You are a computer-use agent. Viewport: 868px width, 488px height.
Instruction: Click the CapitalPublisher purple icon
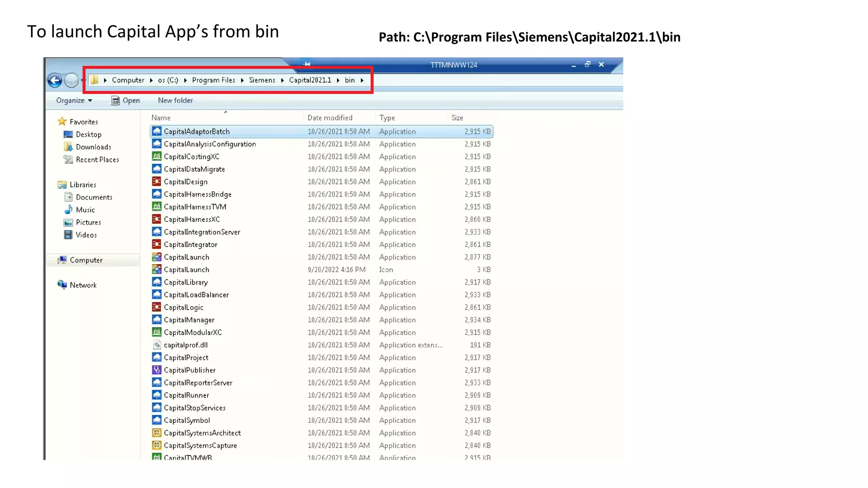(157, 370)
